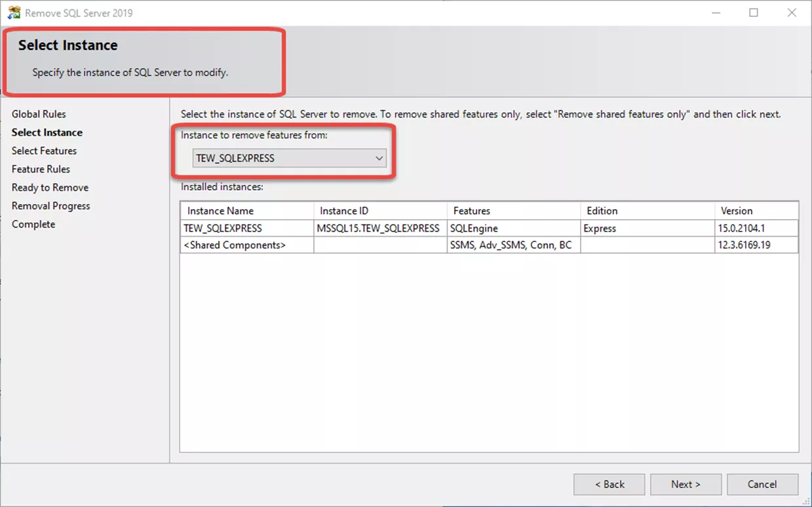Click the SQLEngine features cell
This screenshot has width=812, height=507.
tap(513, 228)
